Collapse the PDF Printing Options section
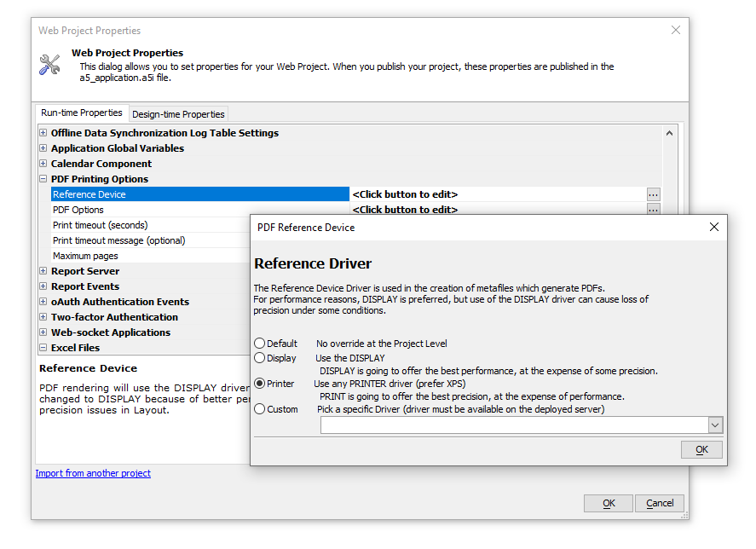The width and height of the screenshot is (756, 549). click(43, 179)
